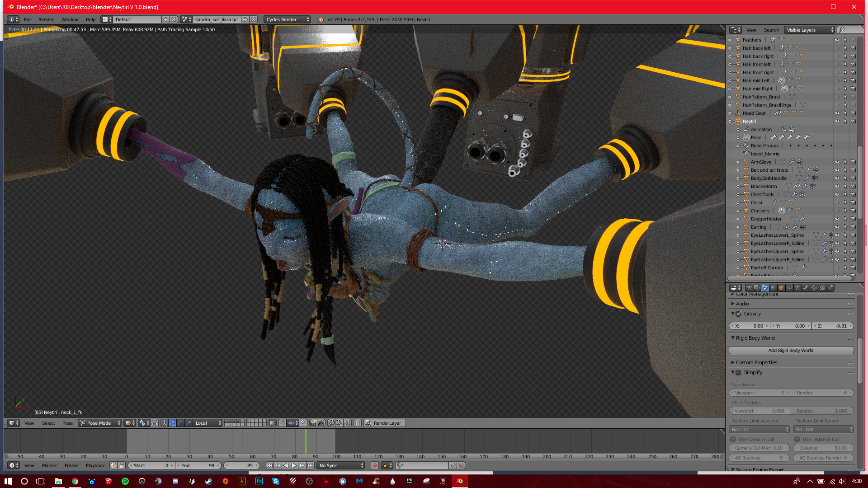This screenshot has width=868, height=488.
Task: Play the animation forward
Action: click(x=294, y=465)
